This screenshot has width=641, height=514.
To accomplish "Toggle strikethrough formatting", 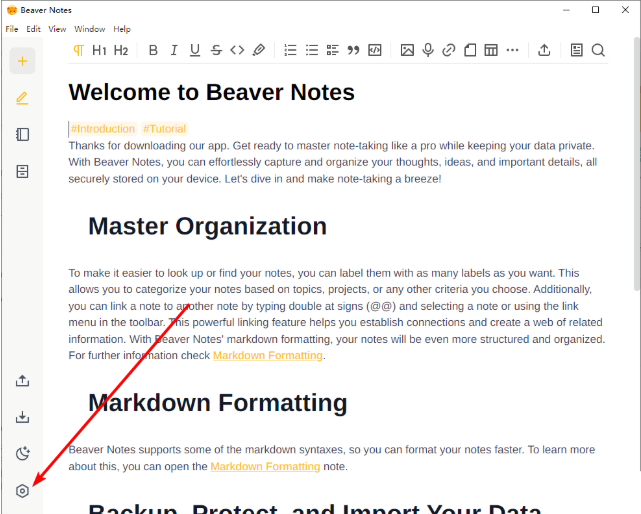I will pyautogui.click(x=216, y=50).
